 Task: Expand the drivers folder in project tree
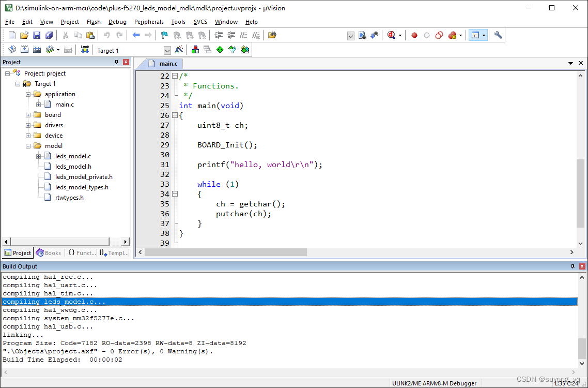(28, 125)
